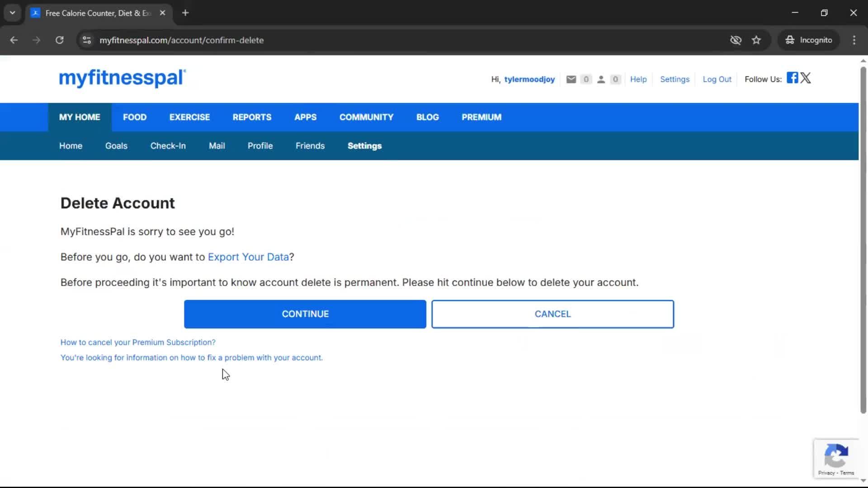This screenshot has height=488, width=868.
Task: Open site information icon in address bar
Action: [87, 40]
